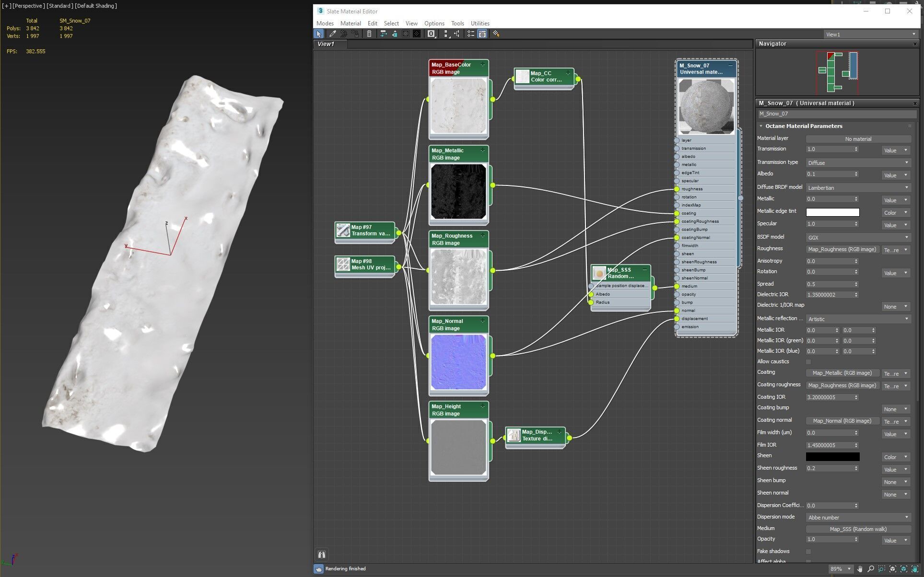The width and height of the screenshot is (924, 577).
Task: Select the Zoom magnifier tool
Action: 871,569
